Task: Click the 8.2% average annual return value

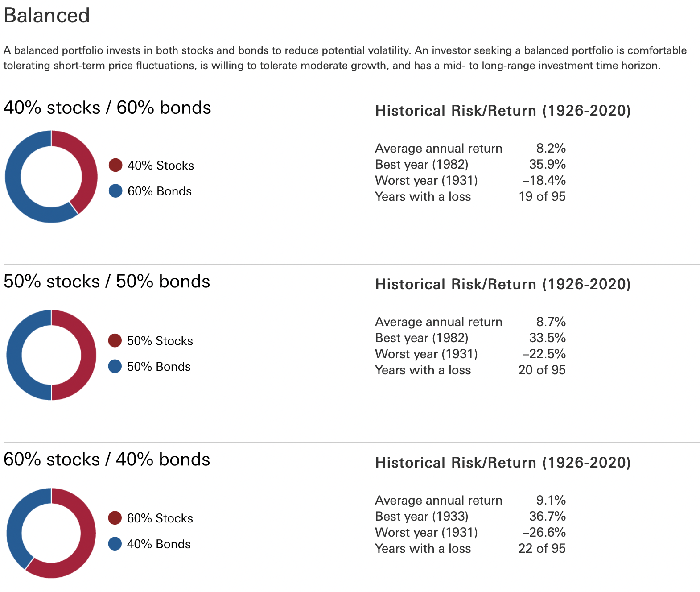Action: [551, 148]
